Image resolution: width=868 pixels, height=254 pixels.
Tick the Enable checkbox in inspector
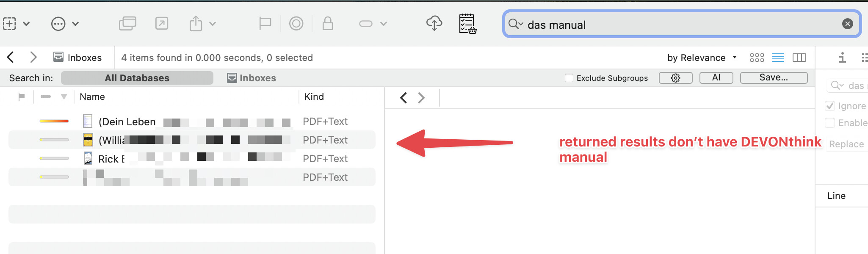click(x=830, y=123)
